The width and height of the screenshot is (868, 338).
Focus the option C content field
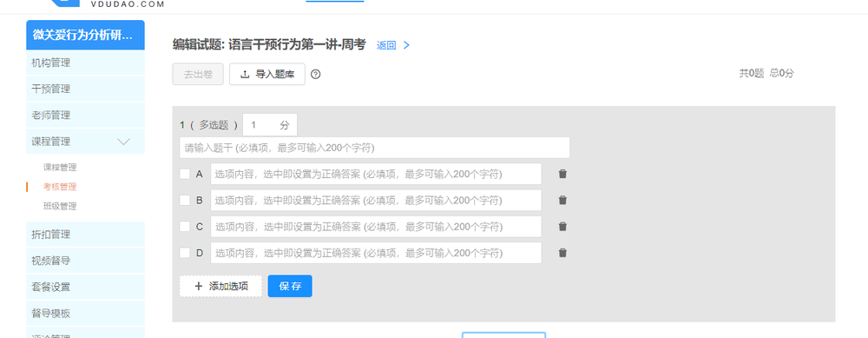pyautogui.click(x=376, y=227)
